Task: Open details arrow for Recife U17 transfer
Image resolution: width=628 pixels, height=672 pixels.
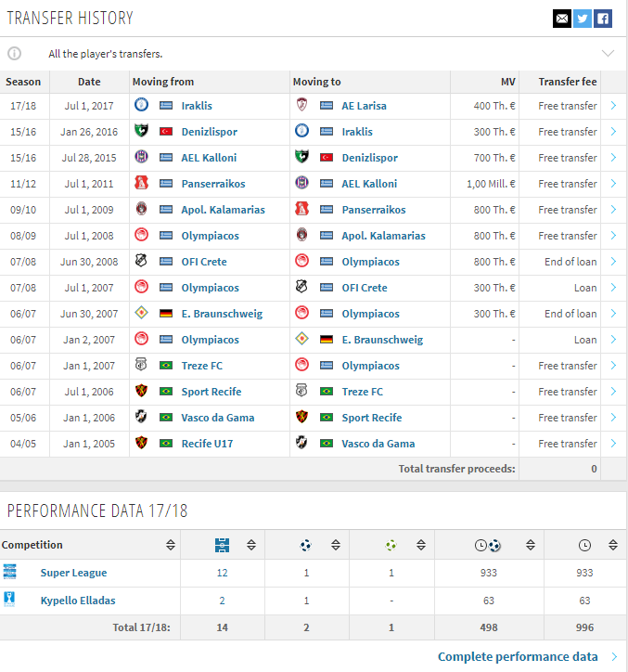Action: coord(613,443)
